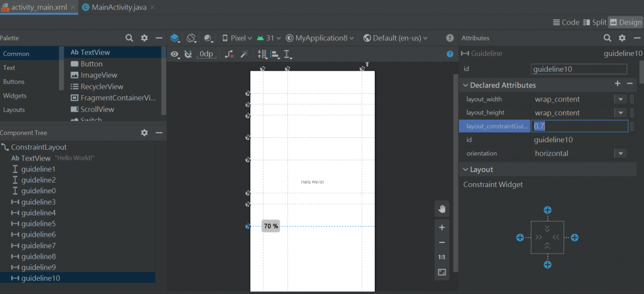Minimize the Palette panel
The image size is (644, 294).
point(159,38)
